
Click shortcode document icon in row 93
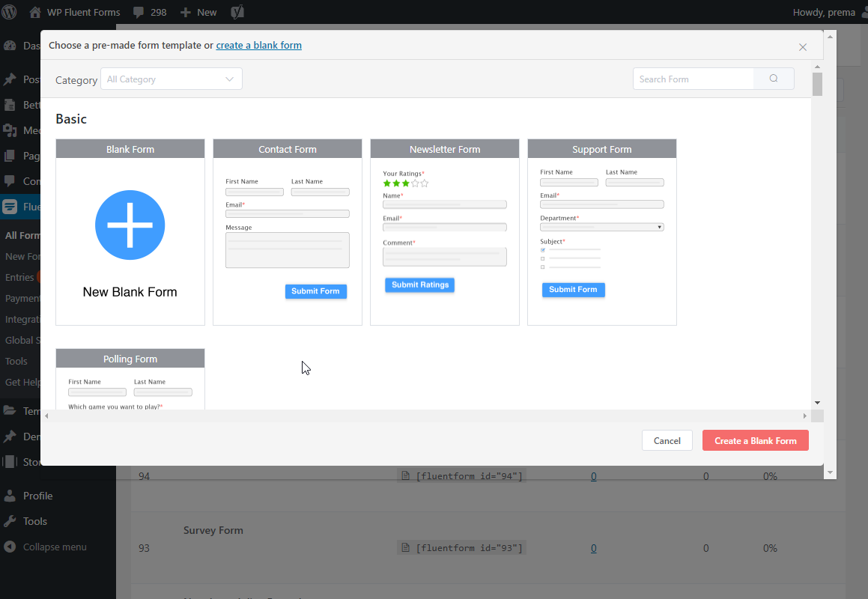[x=405, y=547]
